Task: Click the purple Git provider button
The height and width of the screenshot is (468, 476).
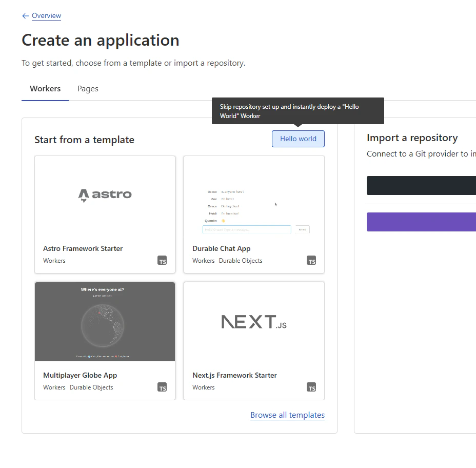Action: (421, 222)
